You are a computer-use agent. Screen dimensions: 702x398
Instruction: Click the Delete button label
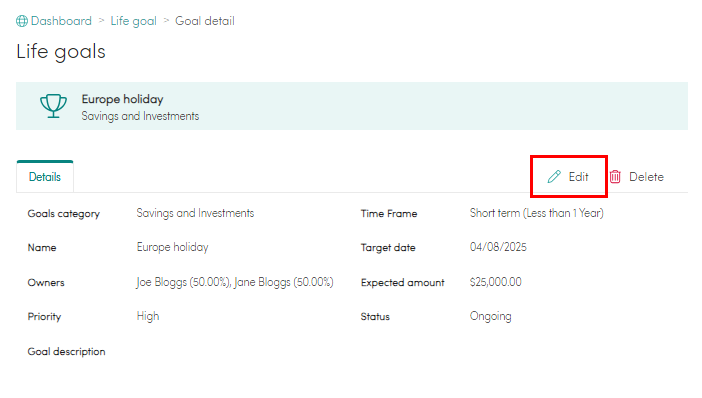646,177
